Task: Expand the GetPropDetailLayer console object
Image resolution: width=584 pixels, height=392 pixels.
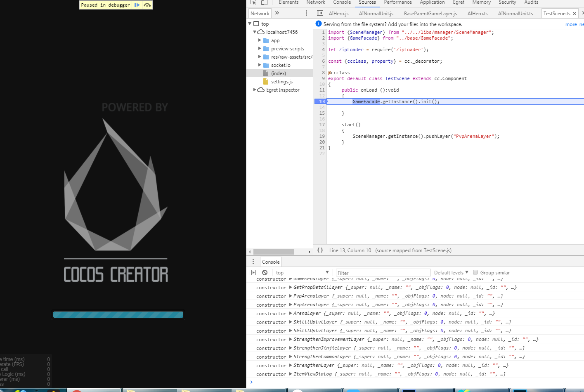Action: tap(291, 287)
